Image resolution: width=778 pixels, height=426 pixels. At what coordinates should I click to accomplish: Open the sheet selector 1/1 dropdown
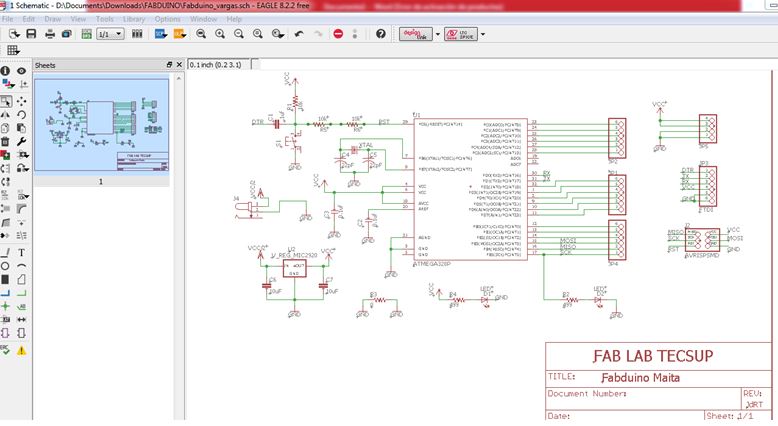tap(110, 34)
